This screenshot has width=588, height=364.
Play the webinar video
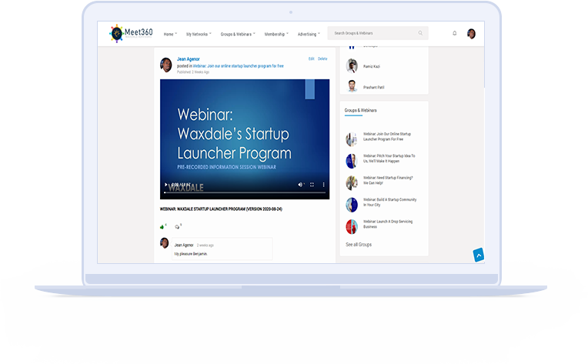pyautogui.click(x=165, y=185)
